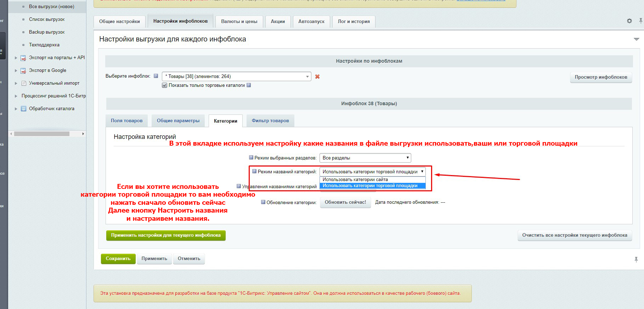Click the 'Экспорт в Google' icon
Screen dimensions: 644x309
pos(23,71)
